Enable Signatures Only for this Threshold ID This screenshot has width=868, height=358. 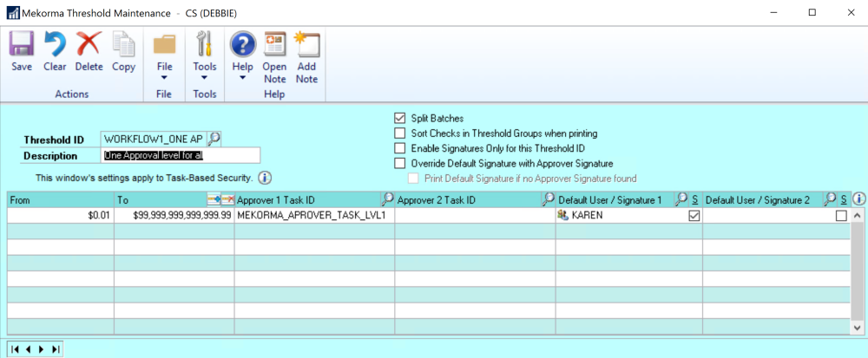399,148
